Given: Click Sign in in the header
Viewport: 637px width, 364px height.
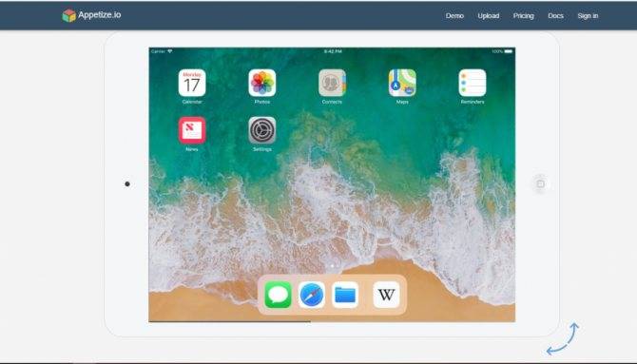Looking at the screenshot, I should (588, 16).
